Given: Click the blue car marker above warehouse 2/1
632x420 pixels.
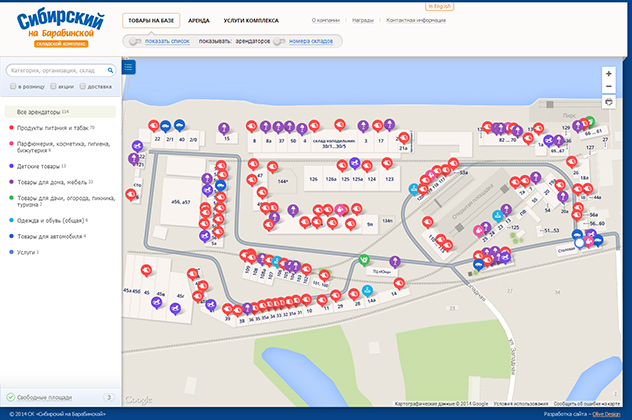Looking at the screenshot, I should (x=165, y=126).
